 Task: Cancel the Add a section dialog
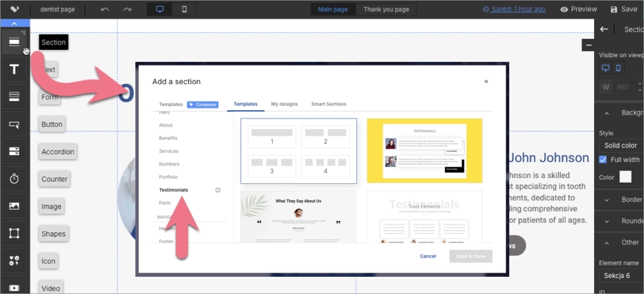[428, 256]
